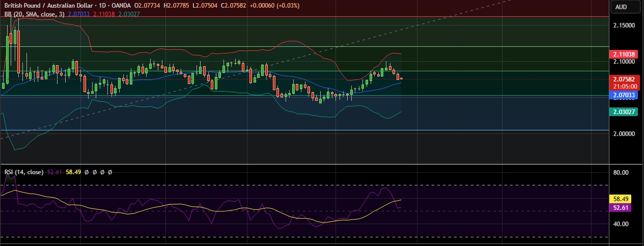The height and width of the screenshot is (246, 644).
Task: Select the RSI (14, close) indicator legend
Action: pyautogui.click(x=24, y=172)
